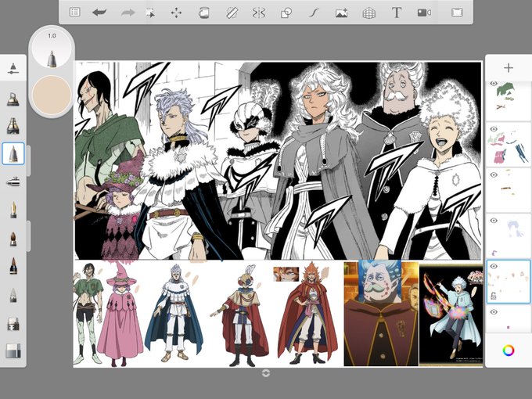
Task: Hide the green cape layer with its eye
Action: click(494, 83)
